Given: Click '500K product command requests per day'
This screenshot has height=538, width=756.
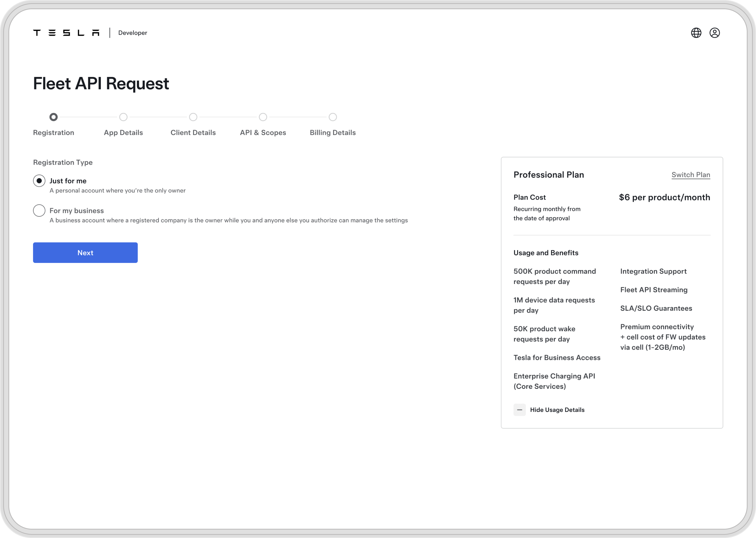Looking at the screenshot, I should (555, 277).
